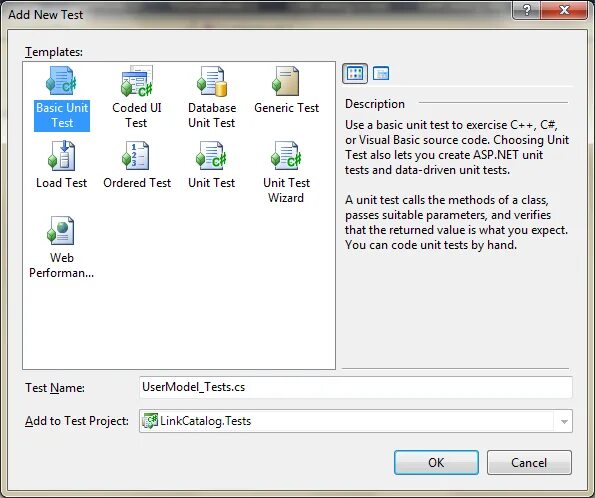The height and width of the screenshot is (498, 595).
Task: Open the dialog help question mark button
Action: pyautogui.click(x=526, y=10)
